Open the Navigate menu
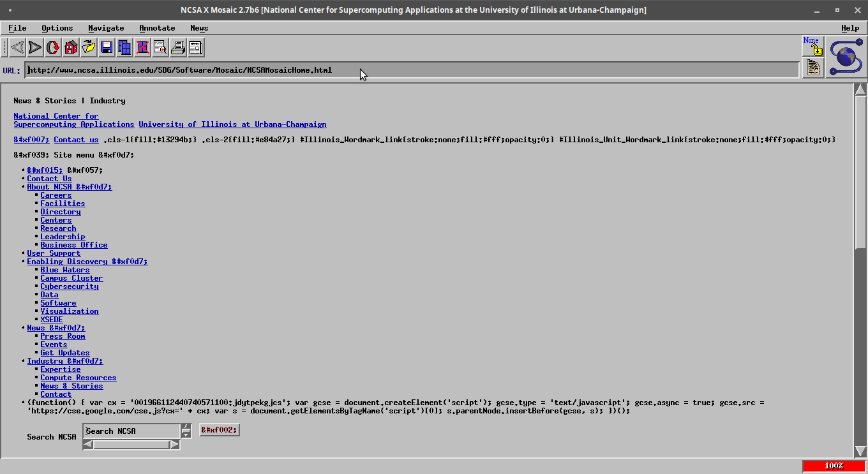The image size is (868, 474). [x=106, y=28]
